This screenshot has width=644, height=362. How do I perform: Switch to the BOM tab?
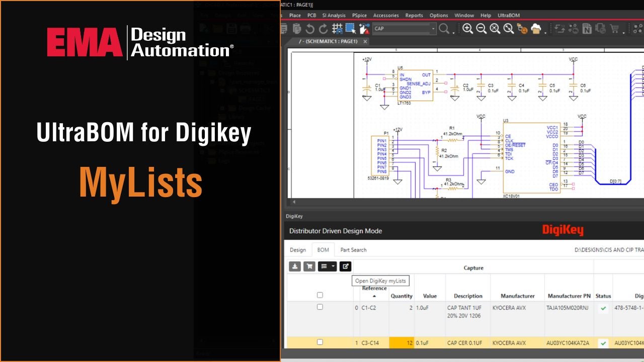(x=323, y=250)
